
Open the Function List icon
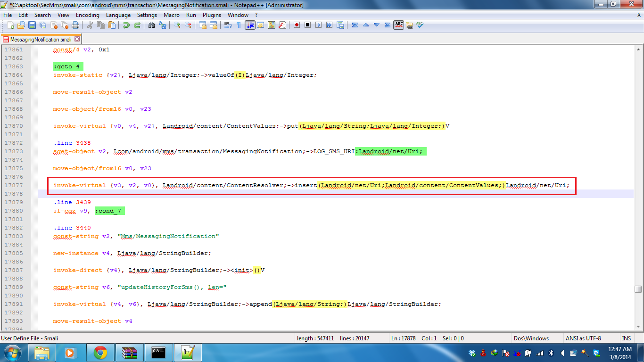coord(282,25)
